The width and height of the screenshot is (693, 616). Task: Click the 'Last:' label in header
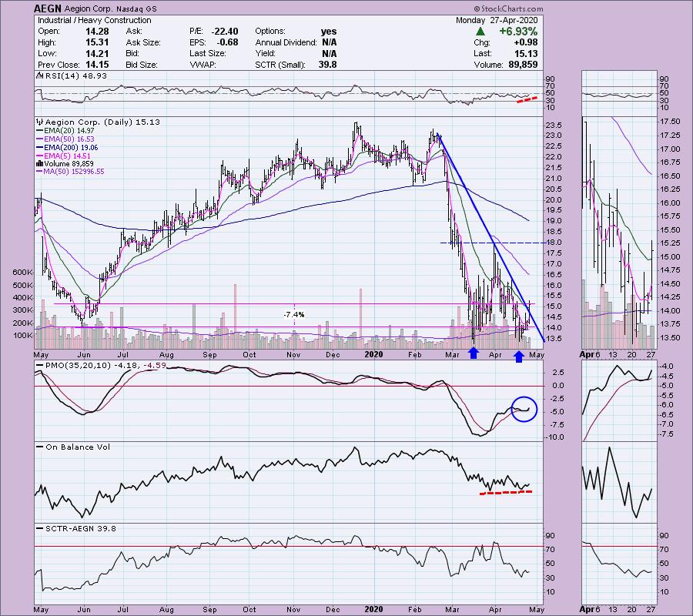click(482, 53)
